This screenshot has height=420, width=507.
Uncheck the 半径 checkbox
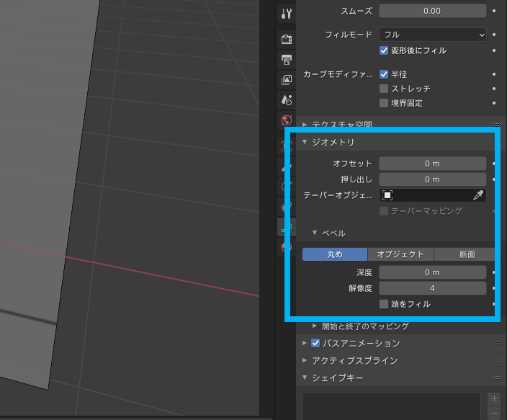[384, 74]
